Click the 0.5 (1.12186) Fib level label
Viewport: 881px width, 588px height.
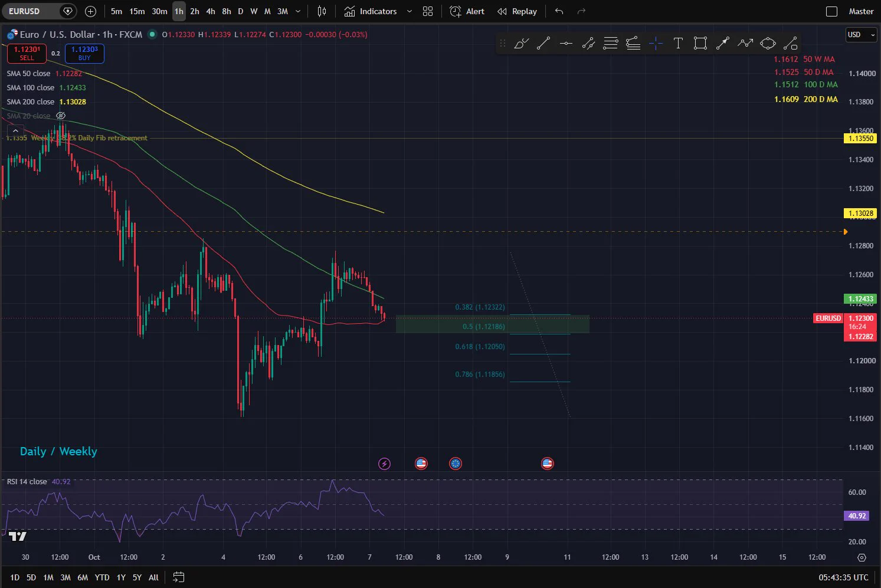click(x=484, y=327)
